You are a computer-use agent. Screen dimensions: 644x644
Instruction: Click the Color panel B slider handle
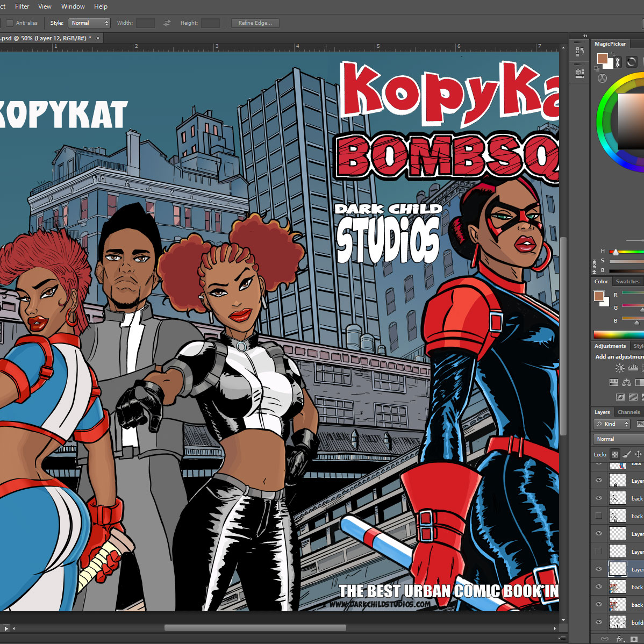637,323
